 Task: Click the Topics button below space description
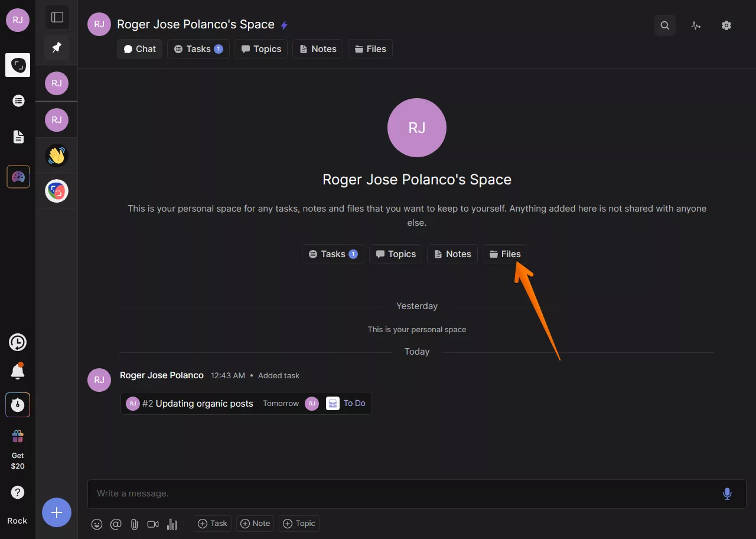coord(396,254)
